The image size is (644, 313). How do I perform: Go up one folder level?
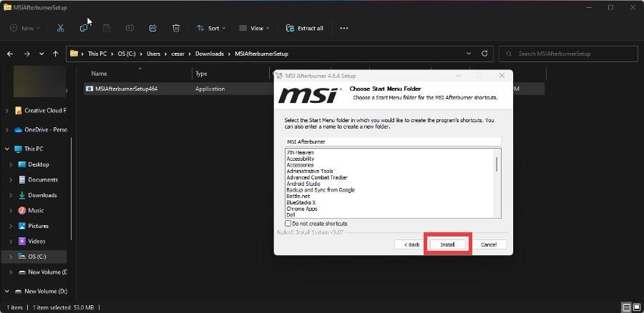click(55, 54)
